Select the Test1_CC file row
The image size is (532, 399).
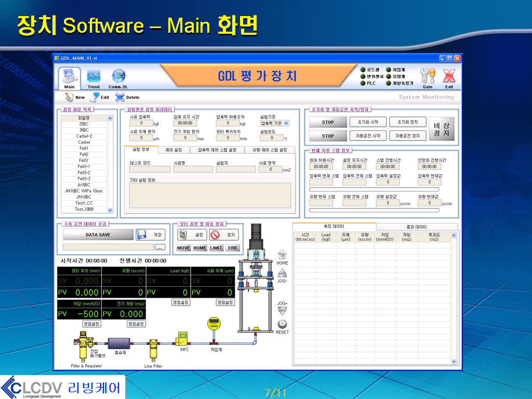pyautogui.click(x=84, y=204)
